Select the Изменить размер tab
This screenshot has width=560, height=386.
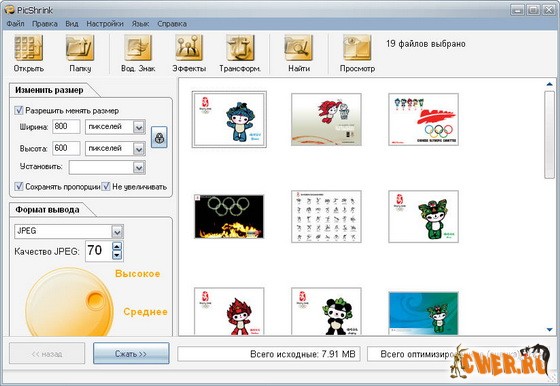pyautogui.click(x=49, y=90)
